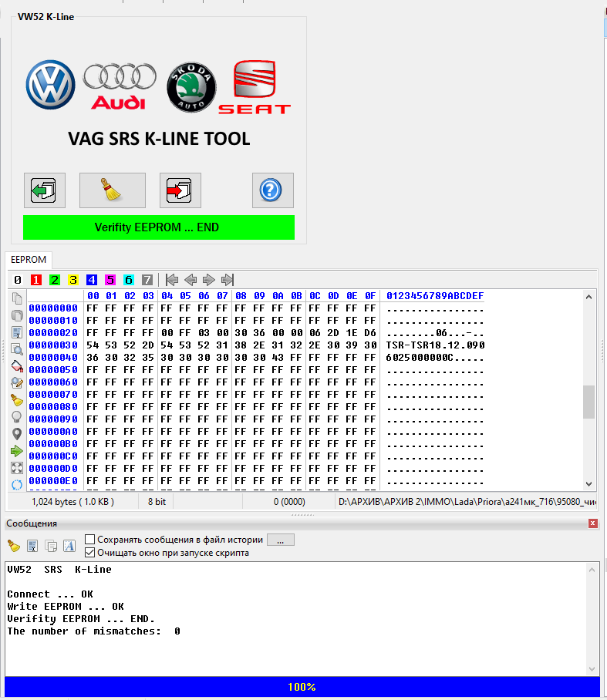Uncheck 'Очищать окно при запуске скрипта'
Screen dimensions: 607x700
[89, 553]
